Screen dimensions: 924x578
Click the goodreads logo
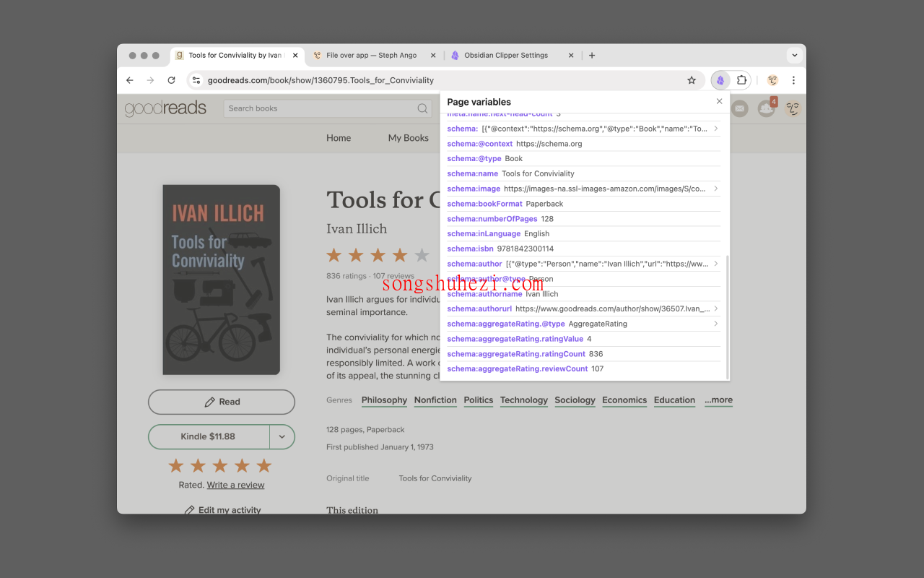pos(165,108)
